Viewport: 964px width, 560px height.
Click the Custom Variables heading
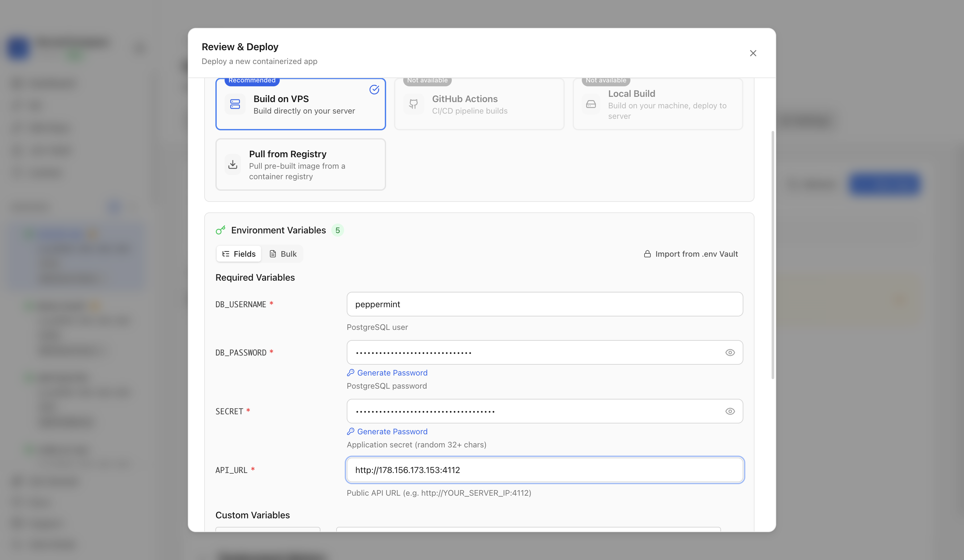pos(252,515)
